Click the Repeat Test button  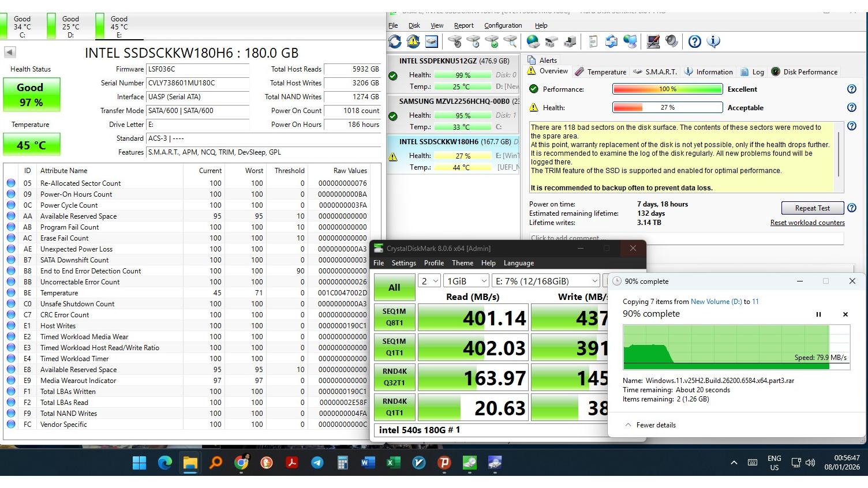click(811, 208)
